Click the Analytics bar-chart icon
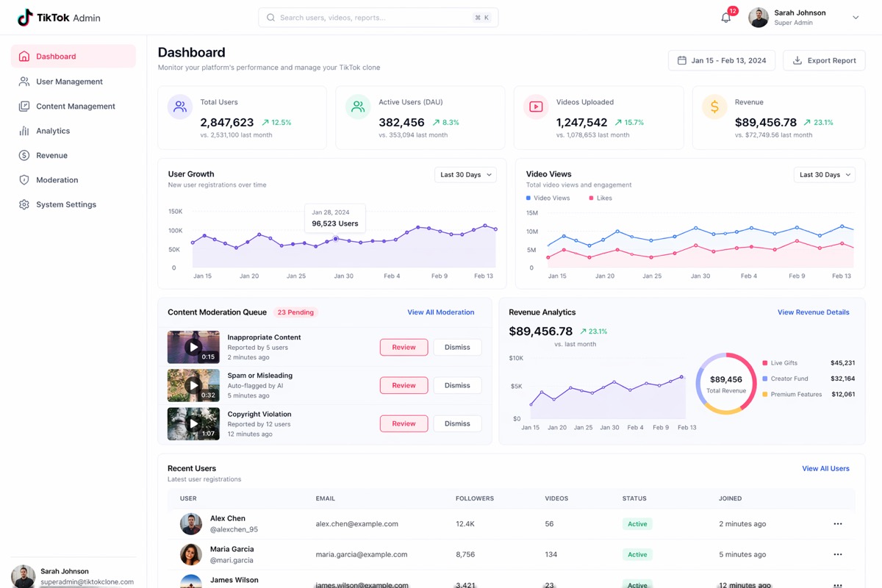 (x=24, y=131)
